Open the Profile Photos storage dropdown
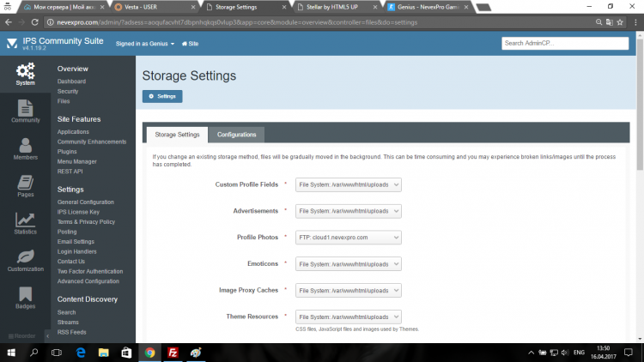This screenshot has height=362, width=644. click(349, 237)
